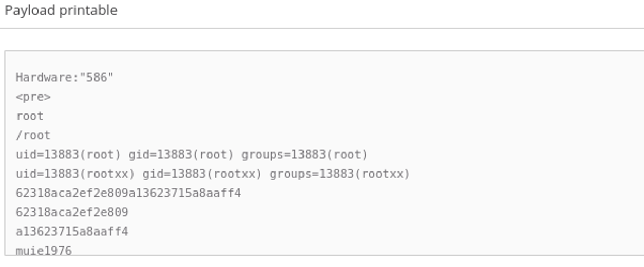Click the uid=13883(root) text
This screenshot has height=267, width=644.
point(68,155)
